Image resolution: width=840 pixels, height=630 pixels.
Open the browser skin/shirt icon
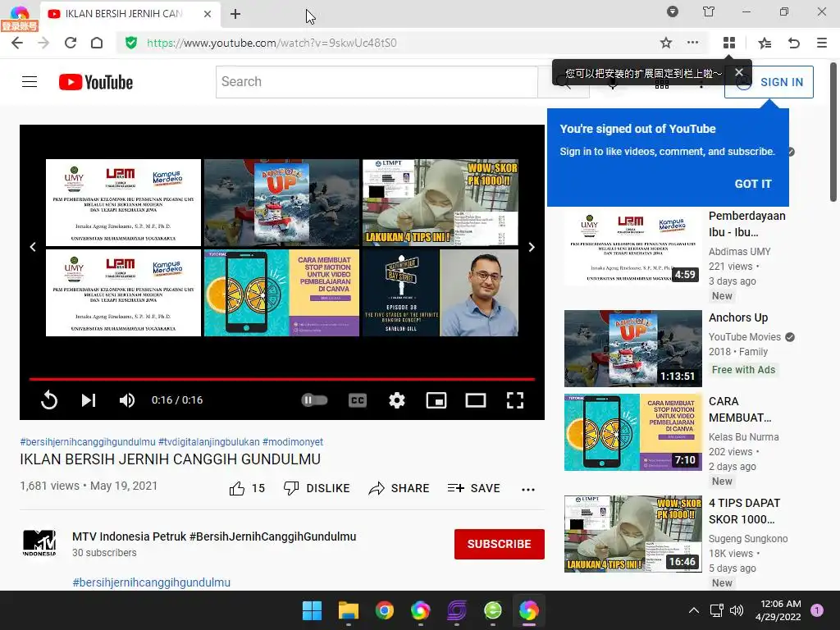tap(709, 11)
